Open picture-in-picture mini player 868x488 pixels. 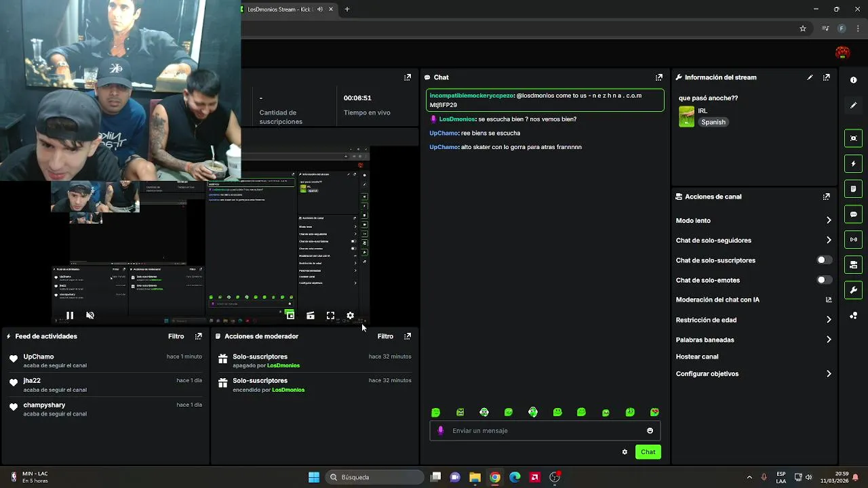(x=290, y=315)
